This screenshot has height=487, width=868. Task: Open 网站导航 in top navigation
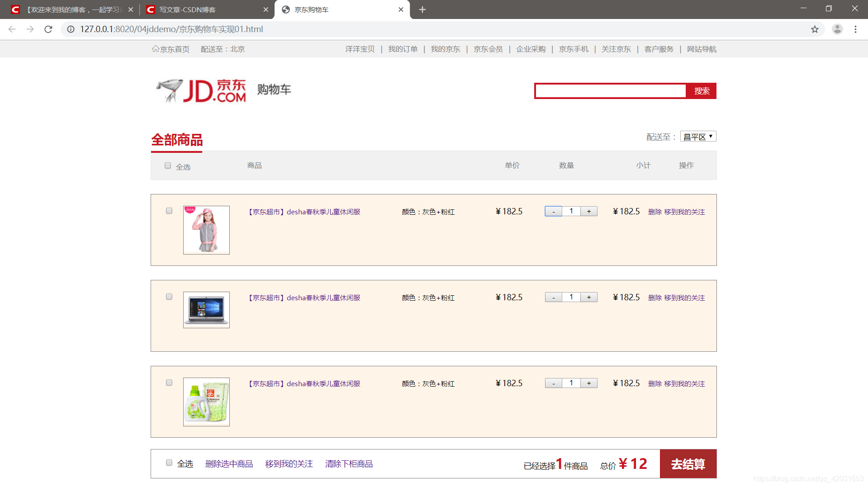[x=702, y=49]
